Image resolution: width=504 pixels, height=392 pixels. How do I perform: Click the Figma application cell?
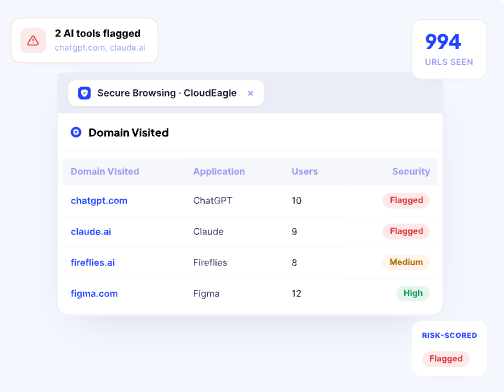coord(206,294)
